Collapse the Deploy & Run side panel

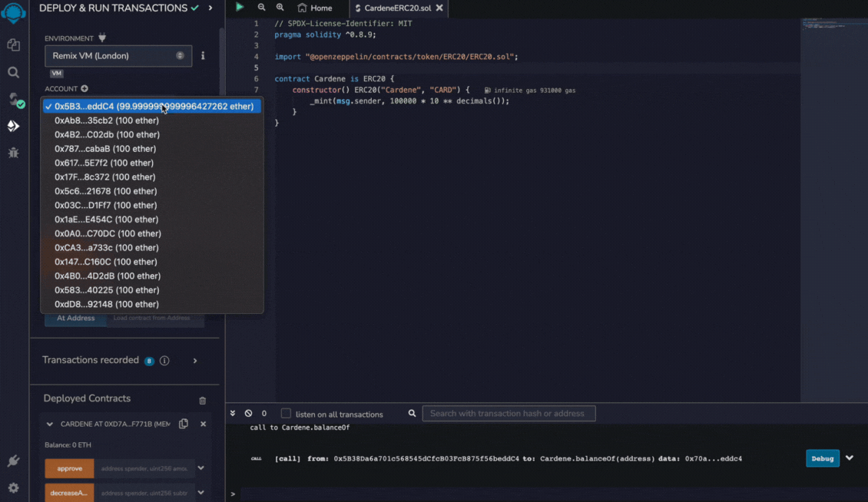(210, 8)
